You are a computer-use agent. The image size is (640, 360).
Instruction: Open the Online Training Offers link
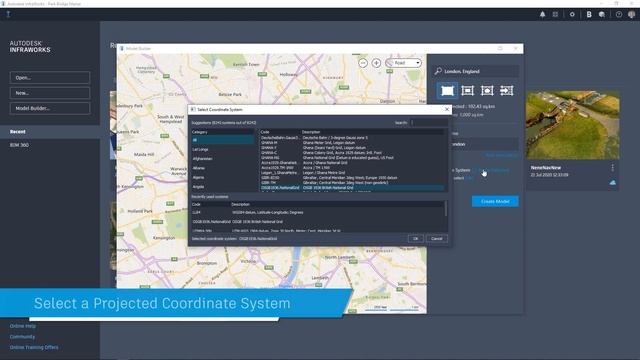click(x=34, y=347)
